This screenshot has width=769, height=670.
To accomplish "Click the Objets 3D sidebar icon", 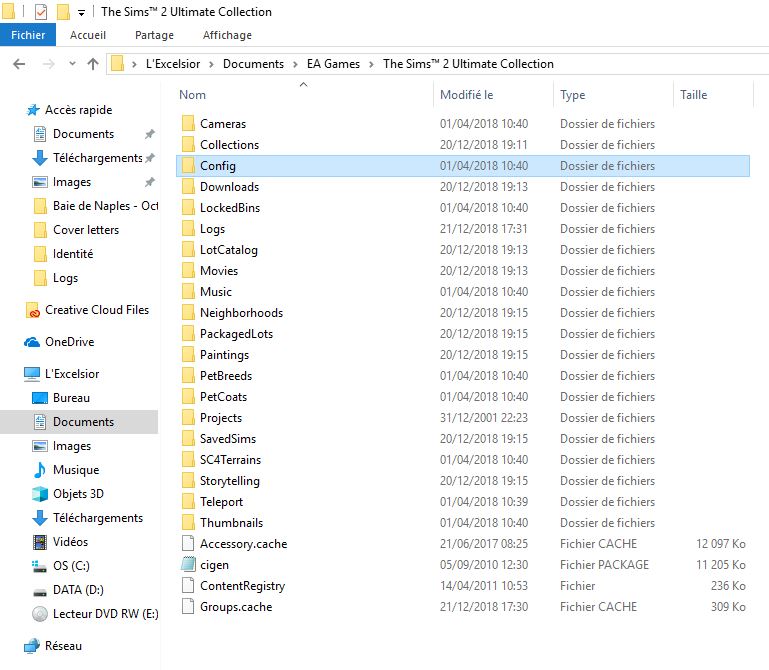I will (x=40, y=494).
